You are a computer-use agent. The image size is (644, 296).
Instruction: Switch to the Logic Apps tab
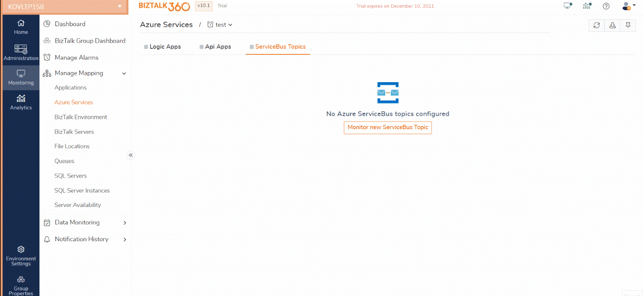[x=163, y=47]
